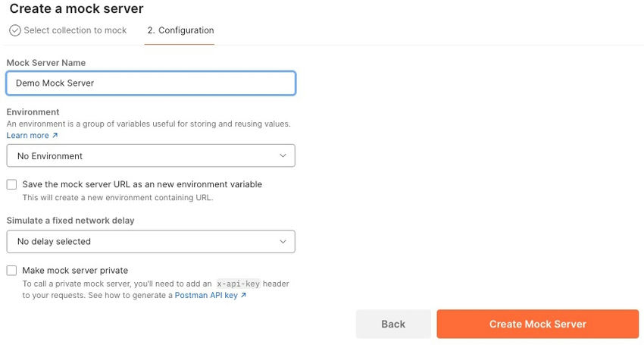Open the No Environment dropdown
This screenshot has height=345, width=644.
pyautogui.click(x=150, y=156)
